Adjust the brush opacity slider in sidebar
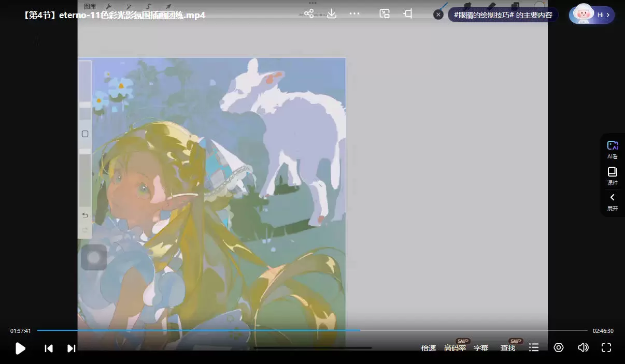Screen dimensions: 625x364 [x=85, y=177]
